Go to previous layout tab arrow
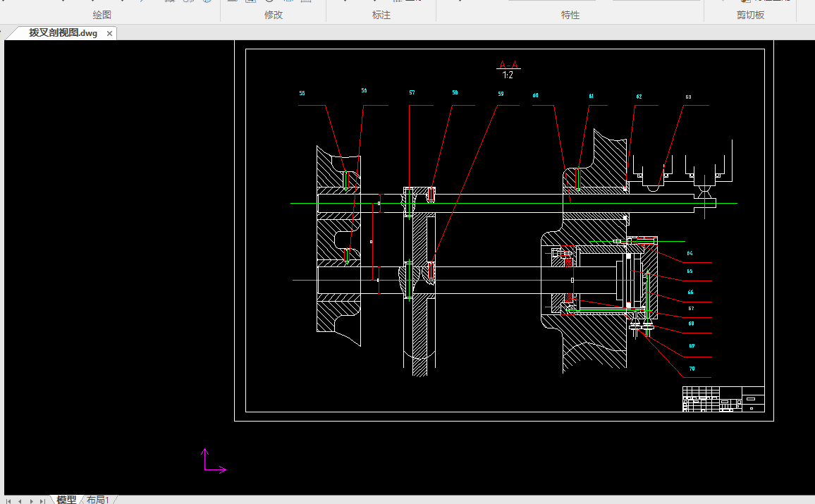This screenshot has height=504, width=815. coord(20,501)
